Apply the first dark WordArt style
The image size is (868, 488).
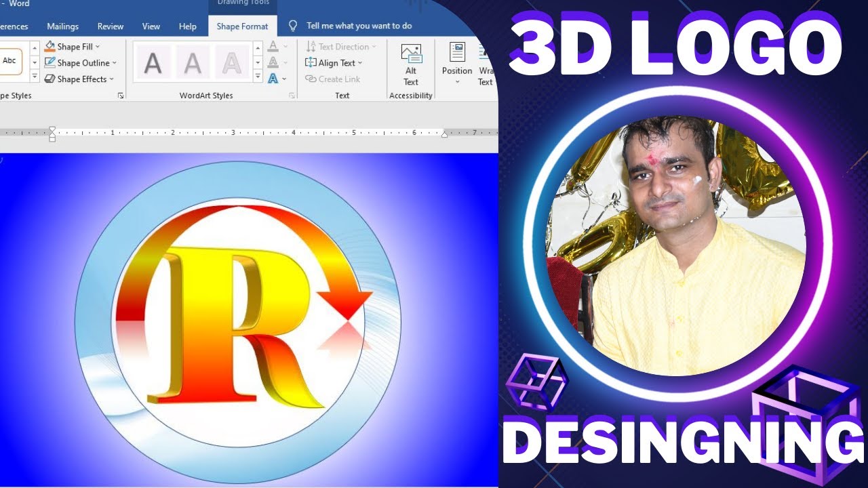[x=153, y=63]
